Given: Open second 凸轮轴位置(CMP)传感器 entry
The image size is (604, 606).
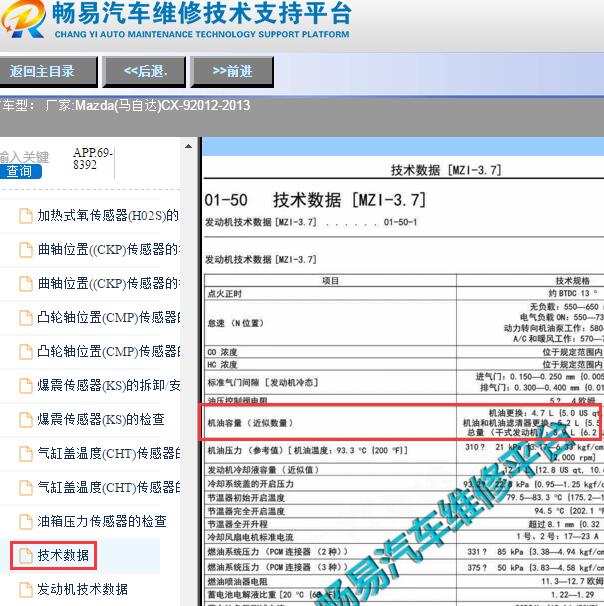Looking at the screenshot, I should [x=109, y=352].
